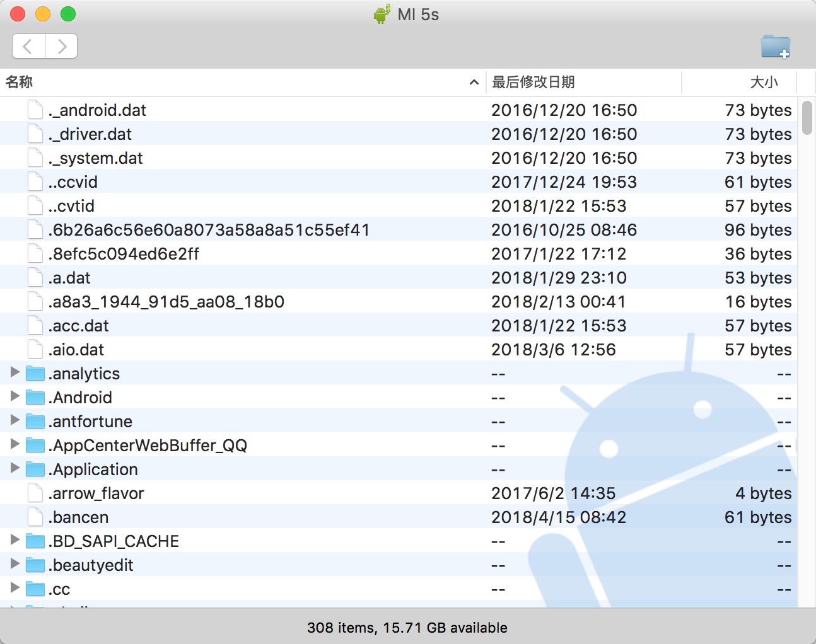This screenshot has width=816, height=644.
Task: Sort by 最后修改日期 column header
Action: pos(533,82)
